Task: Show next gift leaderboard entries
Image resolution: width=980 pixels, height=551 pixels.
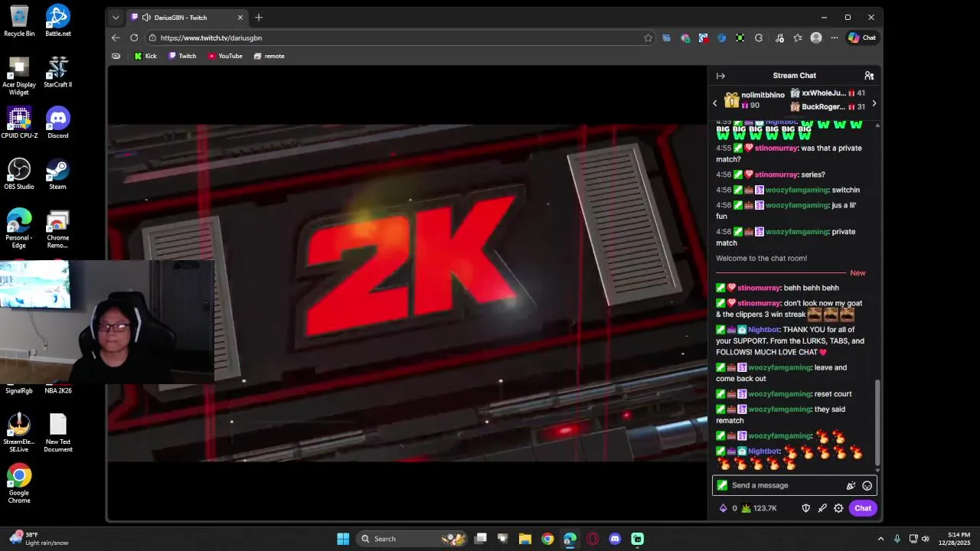Action: click(874, 103)
